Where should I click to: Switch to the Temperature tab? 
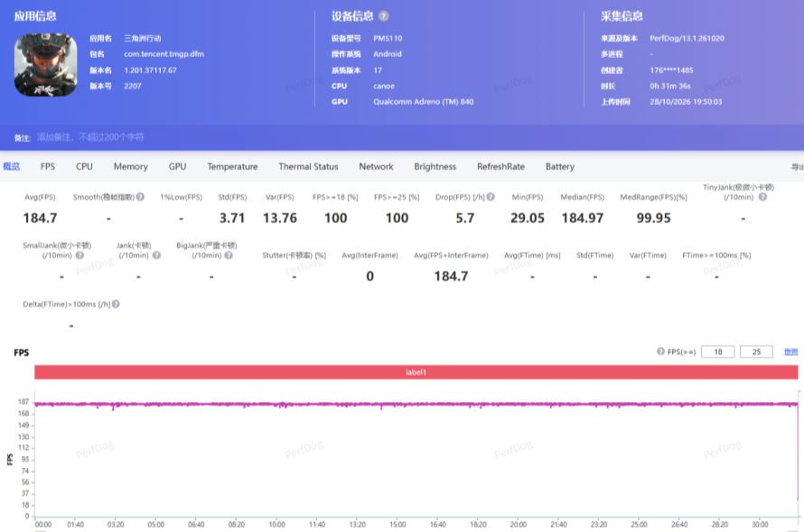232,166
